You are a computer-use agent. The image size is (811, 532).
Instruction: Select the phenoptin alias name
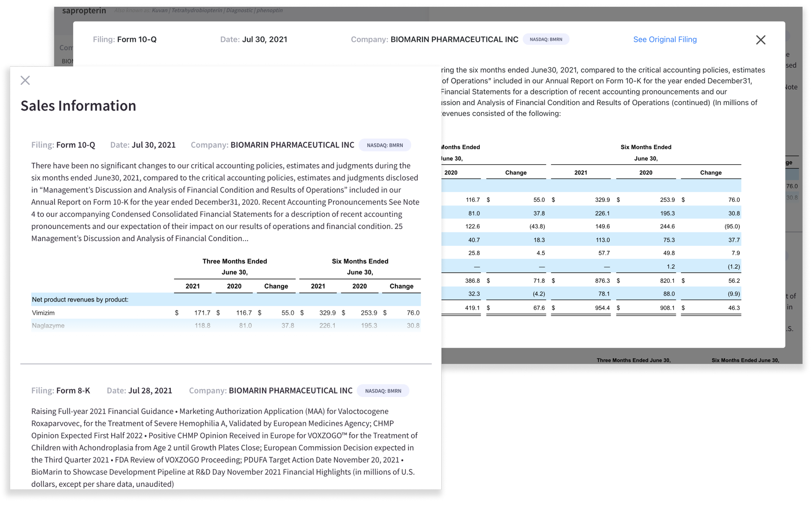click(x=269, y=10)
